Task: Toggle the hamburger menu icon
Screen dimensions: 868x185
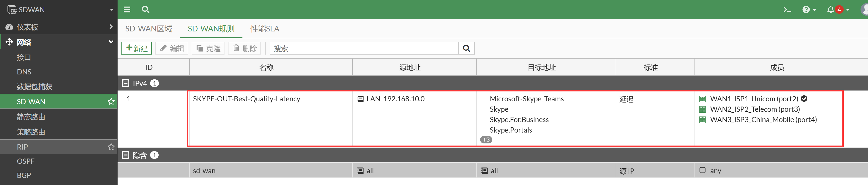Action: tap(127, 9)
